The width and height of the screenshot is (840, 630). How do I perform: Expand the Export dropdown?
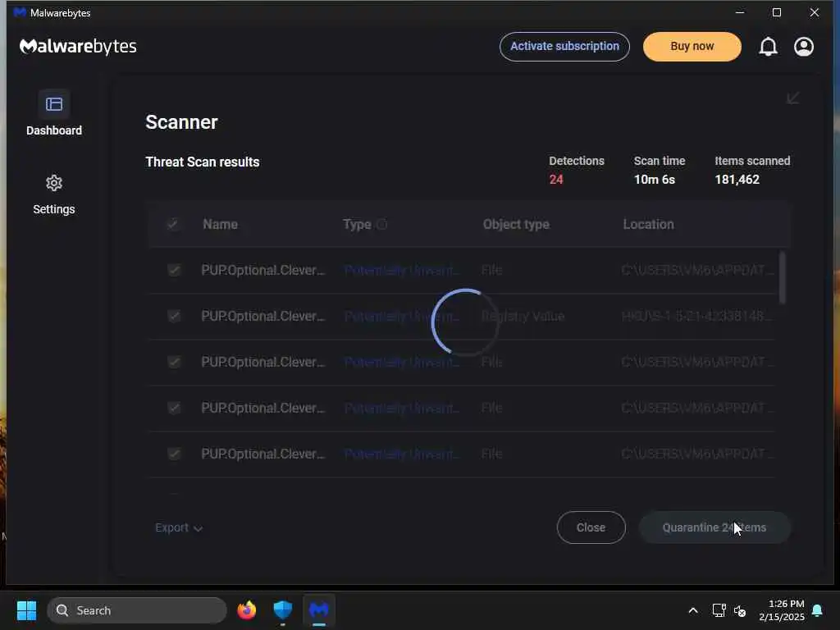tap(178, 527)
